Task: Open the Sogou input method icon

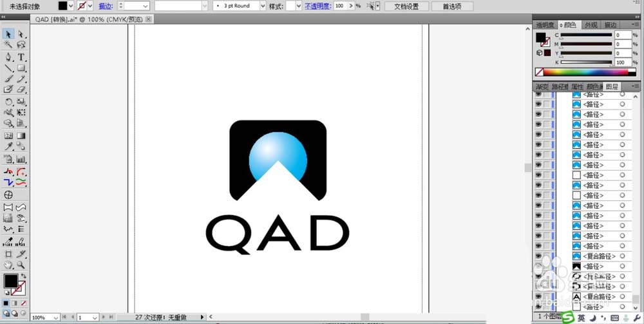Action: coord(567,318)
